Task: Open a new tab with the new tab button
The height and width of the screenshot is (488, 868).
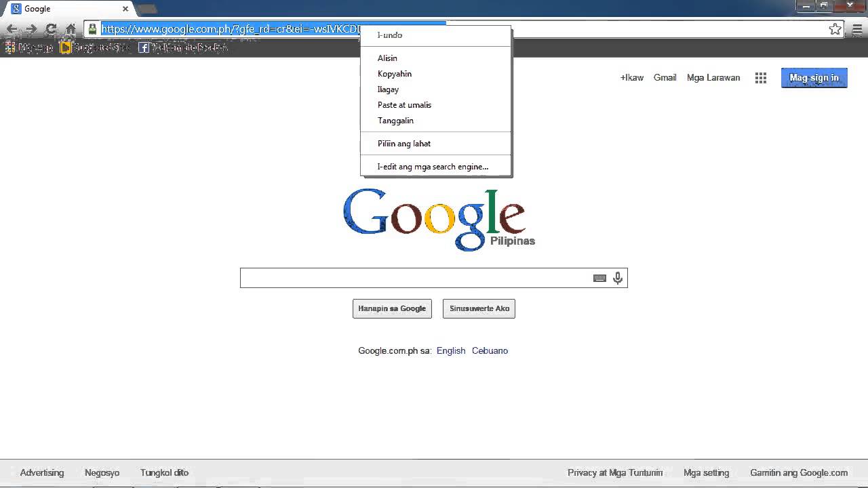Action: 147,9
